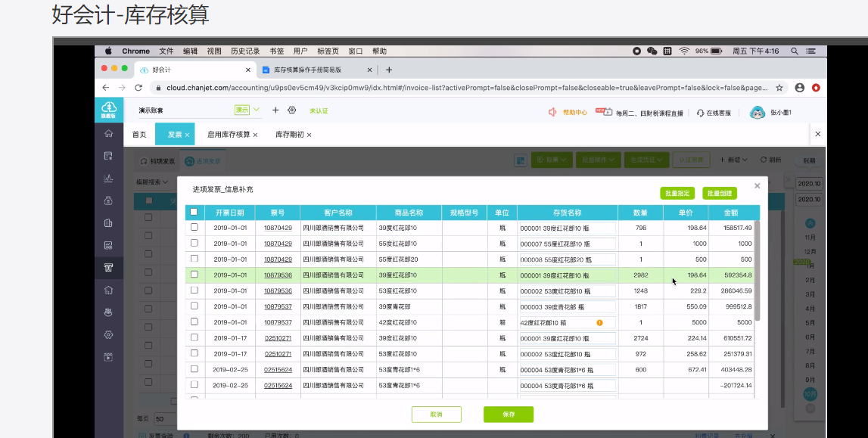Open the 新增 dropdown in the toolbar

coord(733,160)
